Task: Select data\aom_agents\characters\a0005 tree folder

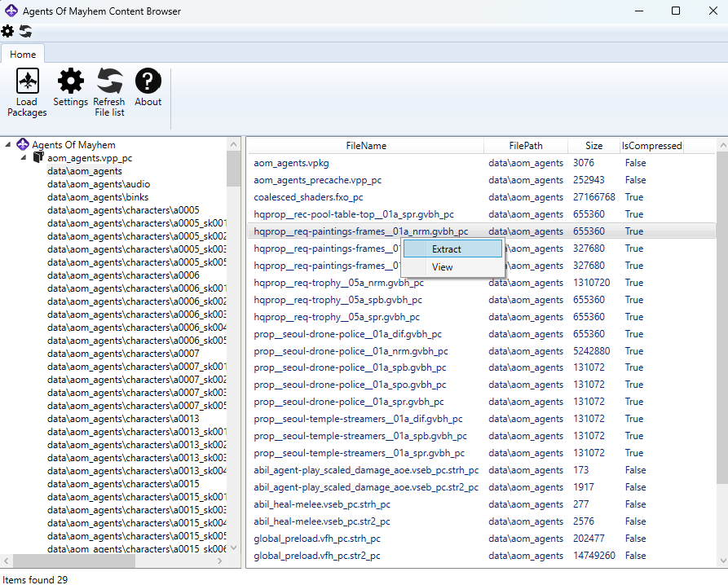Action: tap(123, 210)
